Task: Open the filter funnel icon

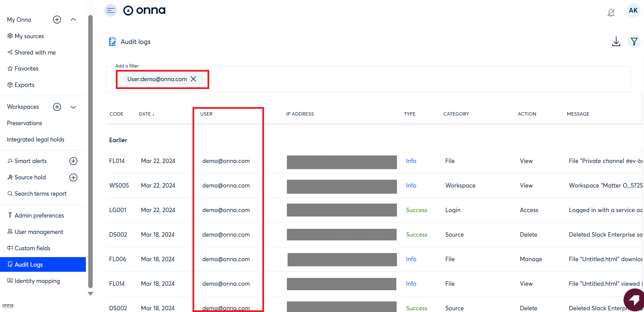Action: point(634,42)
